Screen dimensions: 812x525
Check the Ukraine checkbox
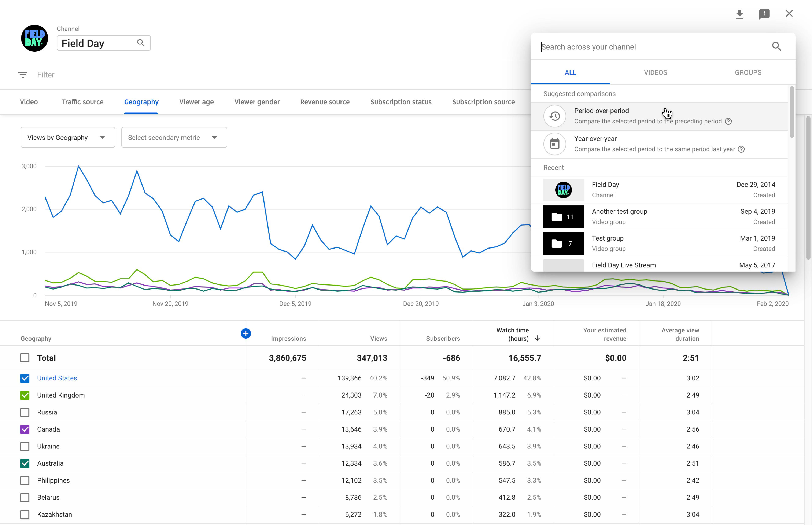point(25,447)
